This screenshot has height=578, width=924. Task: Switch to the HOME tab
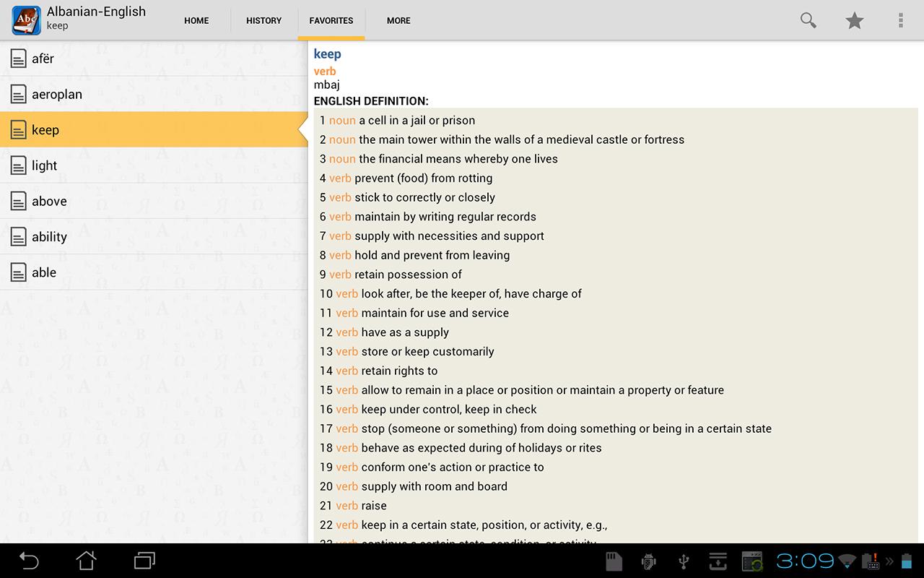click(196, 20)
